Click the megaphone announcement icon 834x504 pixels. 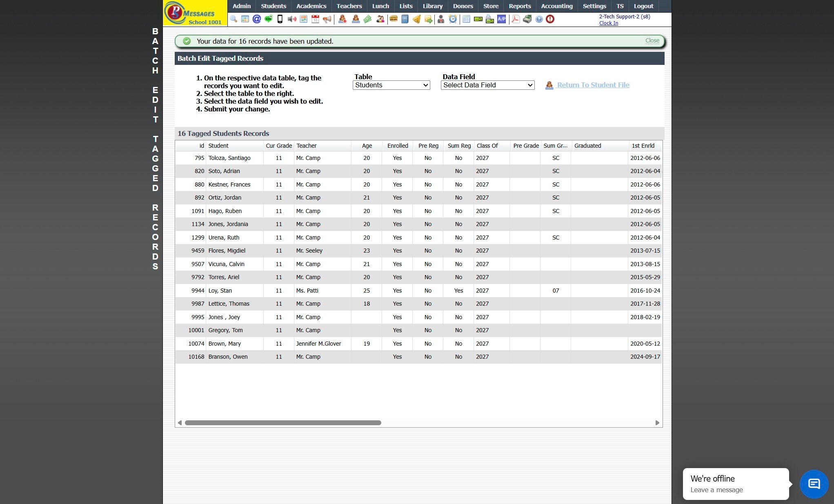click(327, 19)
